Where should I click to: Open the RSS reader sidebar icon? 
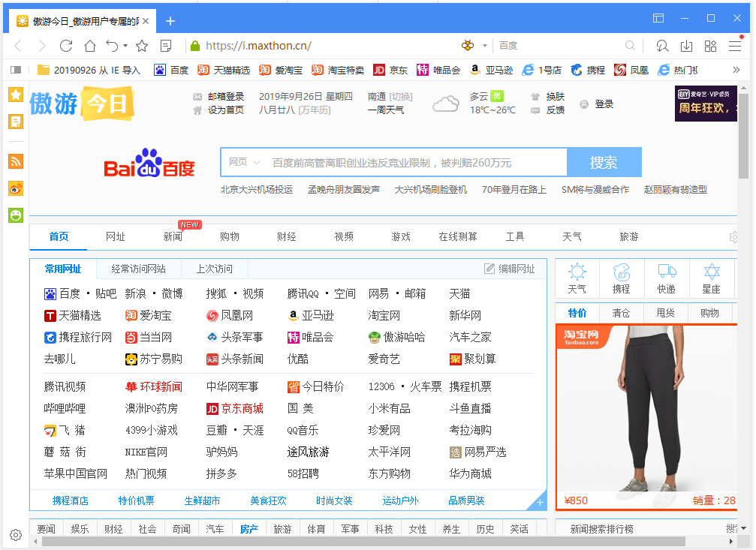point(15,161)
